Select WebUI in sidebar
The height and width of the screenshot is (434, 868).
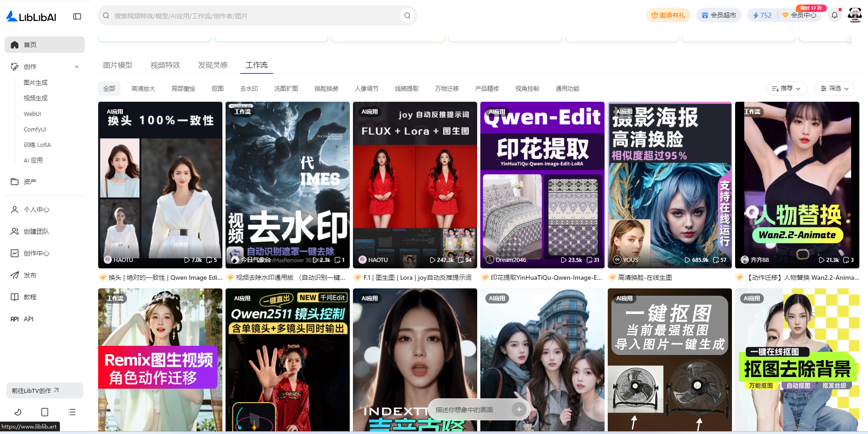pyautogui.click(x=32, y=114)
